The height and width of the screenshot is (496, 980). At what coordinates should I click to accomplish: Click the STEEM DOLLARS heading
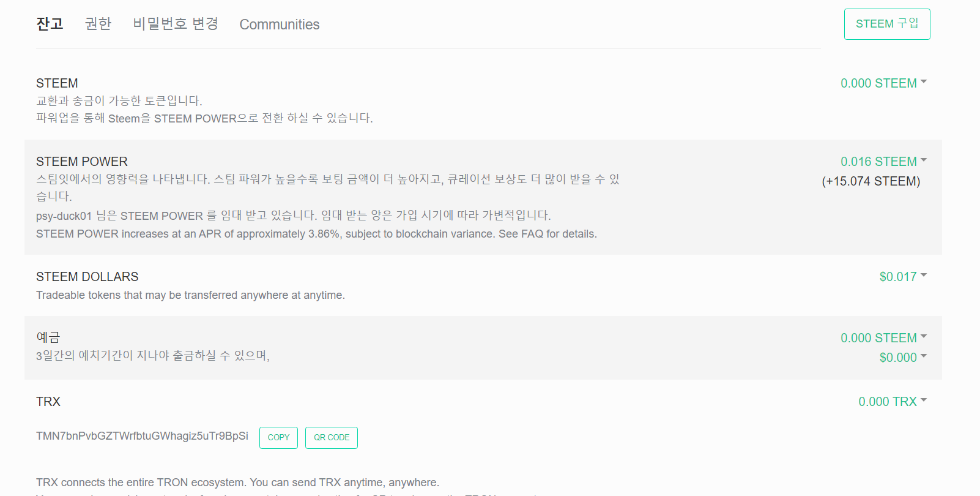87,277
